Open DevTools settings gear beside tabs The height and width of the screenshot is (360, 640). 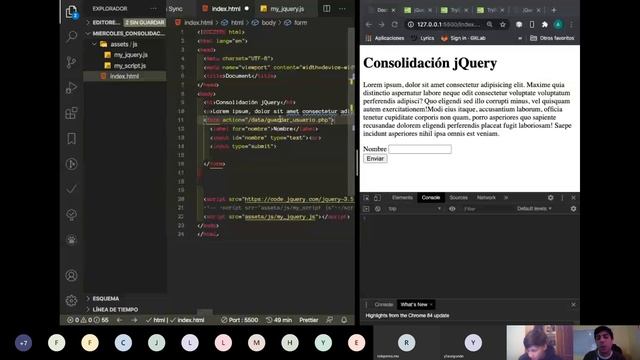coord(551,198)
